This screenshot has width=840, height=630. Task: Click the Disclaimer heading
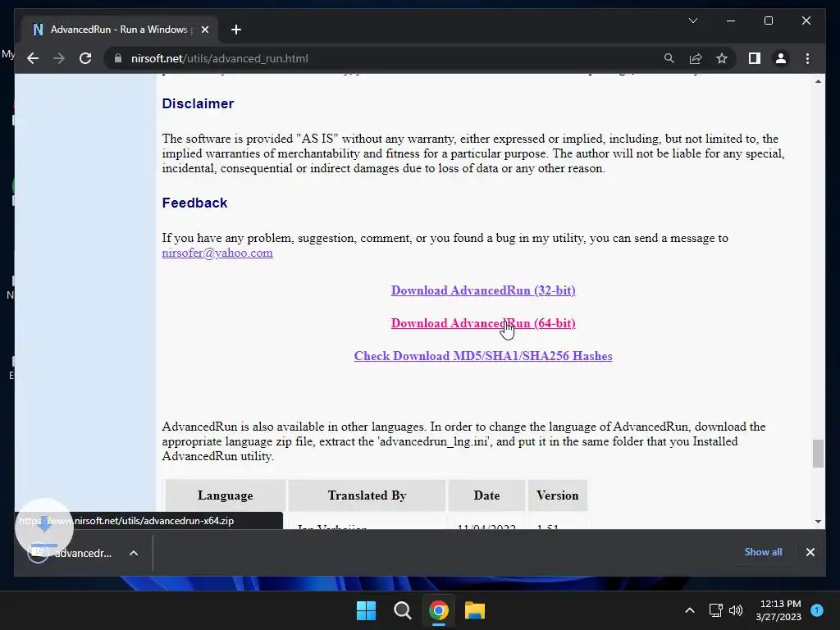(198, 103)
